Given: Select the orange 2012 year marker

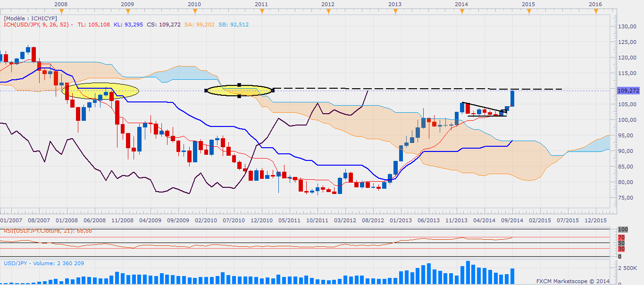Looking at the screenshot, I should pos(328,11).
